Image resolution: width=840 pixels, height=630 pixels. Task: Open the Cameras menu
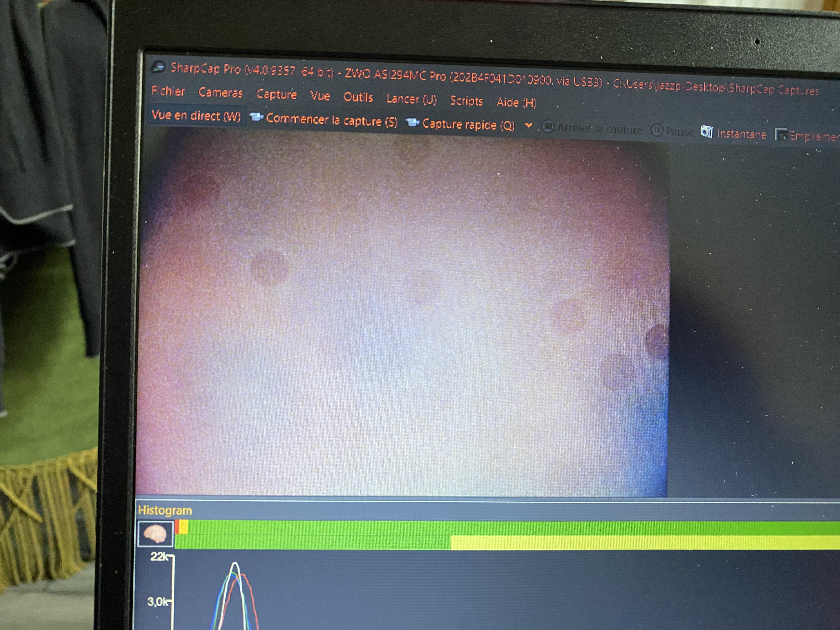(220, 93)
